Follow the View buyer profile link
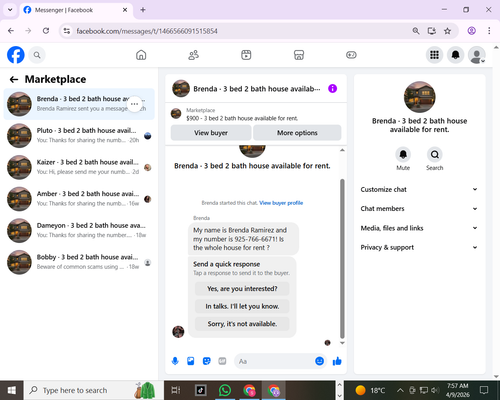 (281, 203)
